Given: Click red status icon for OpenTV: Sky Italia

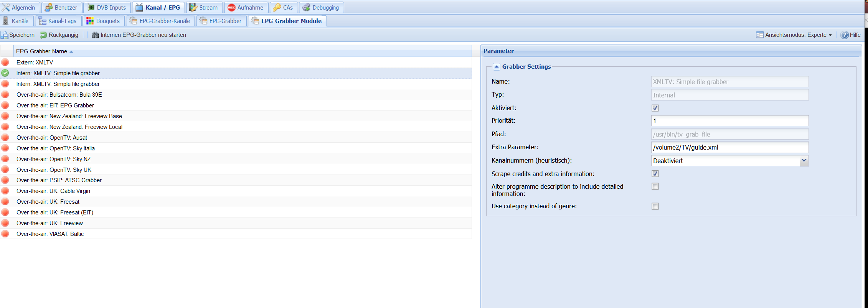Looking at the screenshot, I should tap(5, 148).
